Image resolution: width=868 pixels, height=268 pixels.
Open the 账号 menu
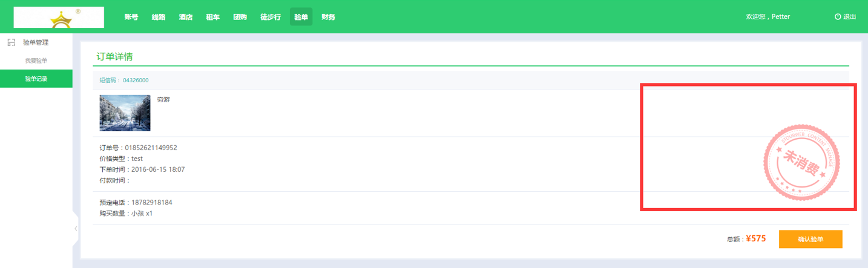pyautogui.click(x=131, y=17)
